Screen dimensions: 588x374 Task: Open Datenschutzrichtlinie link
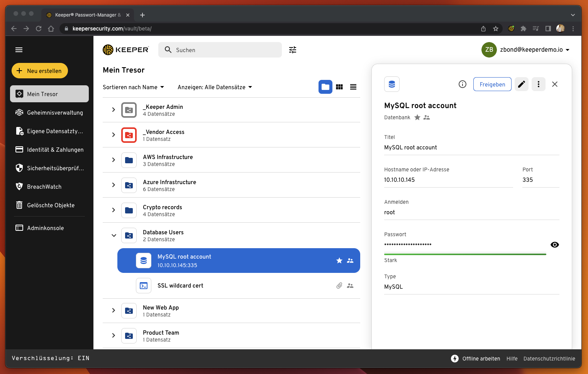(x=549, y=359)
